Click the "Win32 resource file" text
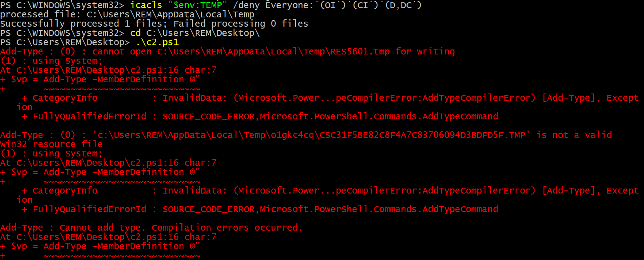644x260 pixels. point(51,144)
